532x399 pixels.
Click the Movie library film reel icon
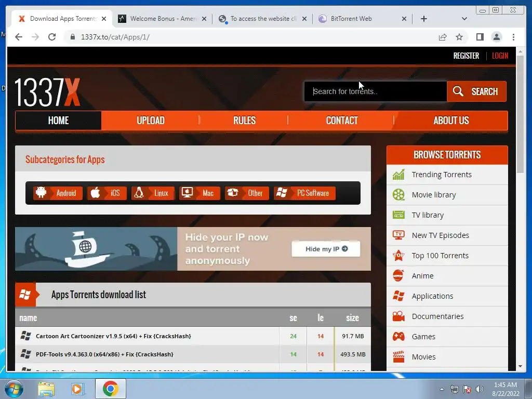(398, 195)
